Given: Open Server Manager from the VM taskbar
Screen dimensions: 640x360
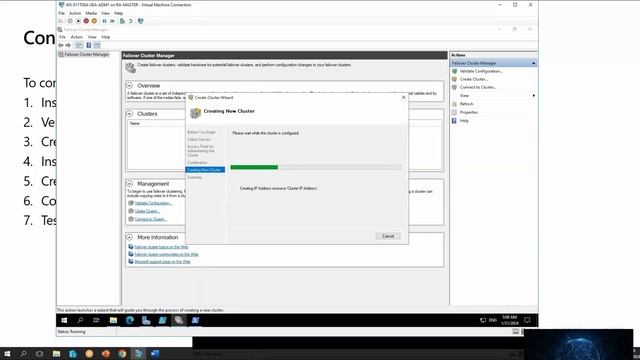Looking at the screenshot, I should tap(146, 320).
